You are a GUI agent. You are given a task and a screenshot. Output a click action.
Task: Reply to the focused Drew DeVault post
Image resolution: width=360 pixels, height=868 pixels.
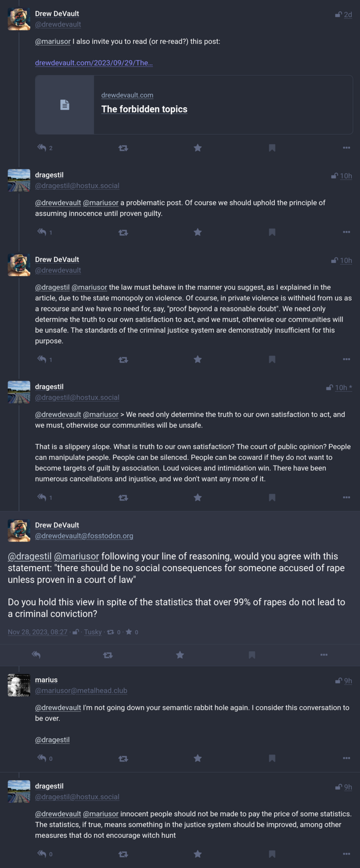(36, 655)
